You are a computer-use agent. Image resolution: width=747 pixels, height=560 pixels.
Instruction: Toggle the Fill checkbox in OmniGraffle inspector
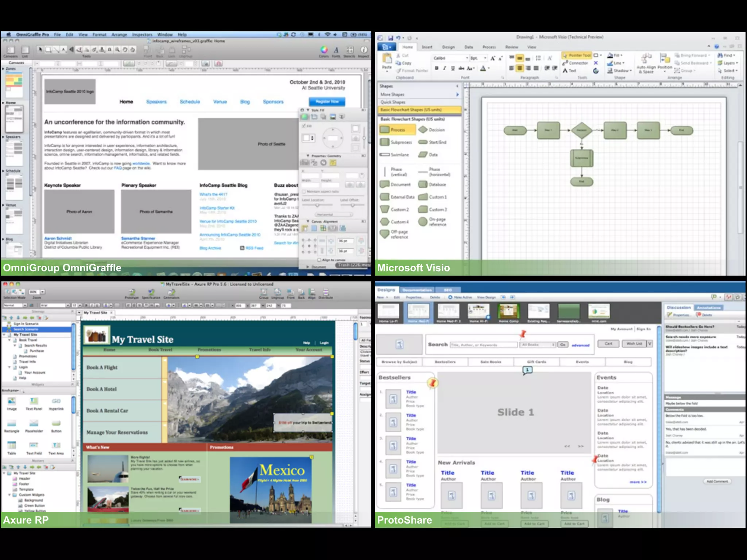tap(303, 126)
